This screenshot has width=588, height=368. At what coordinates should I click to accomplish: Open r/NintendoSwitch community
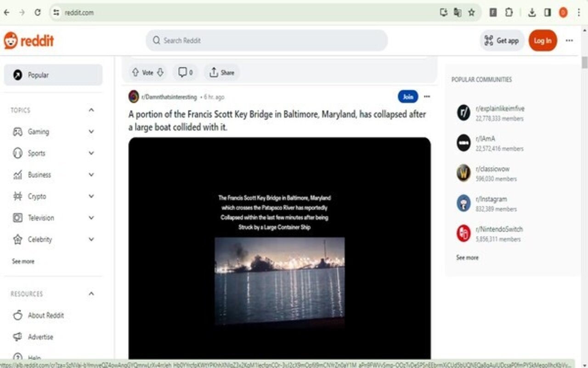click(499, 229)
